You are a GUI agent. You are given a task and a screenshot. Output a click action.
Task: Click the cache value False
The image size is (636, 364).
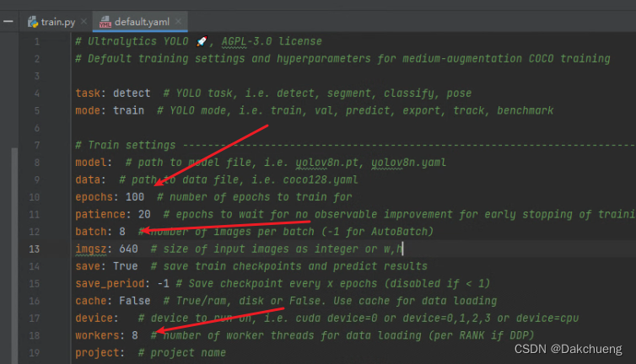coord(135,301)
